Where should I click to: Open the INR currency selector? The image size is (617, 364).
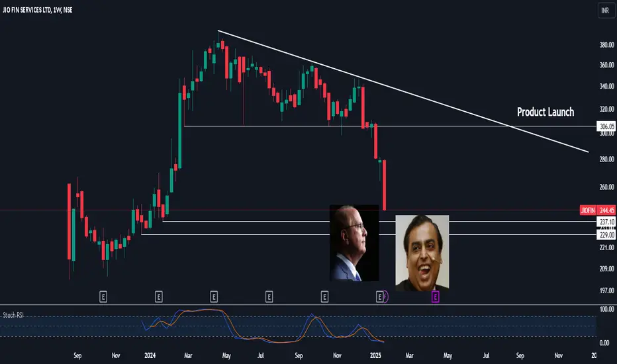point(605,11)
